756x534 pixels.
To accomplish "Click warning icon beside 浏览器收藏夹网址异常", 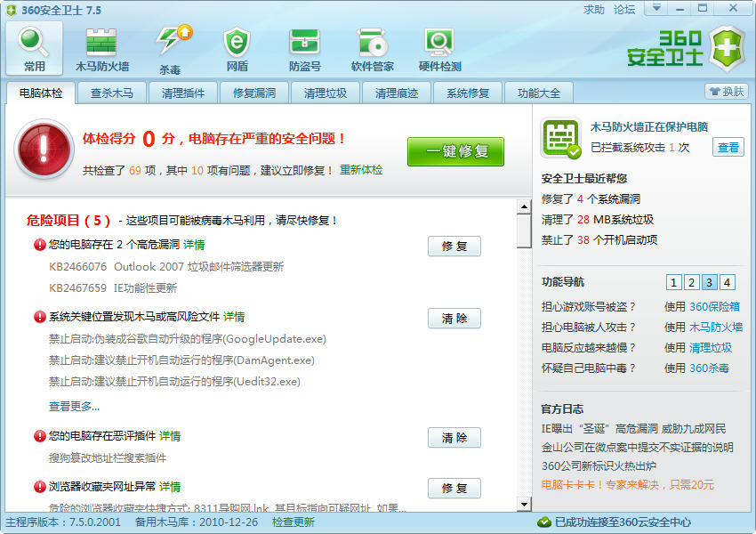I will point(39,487).
